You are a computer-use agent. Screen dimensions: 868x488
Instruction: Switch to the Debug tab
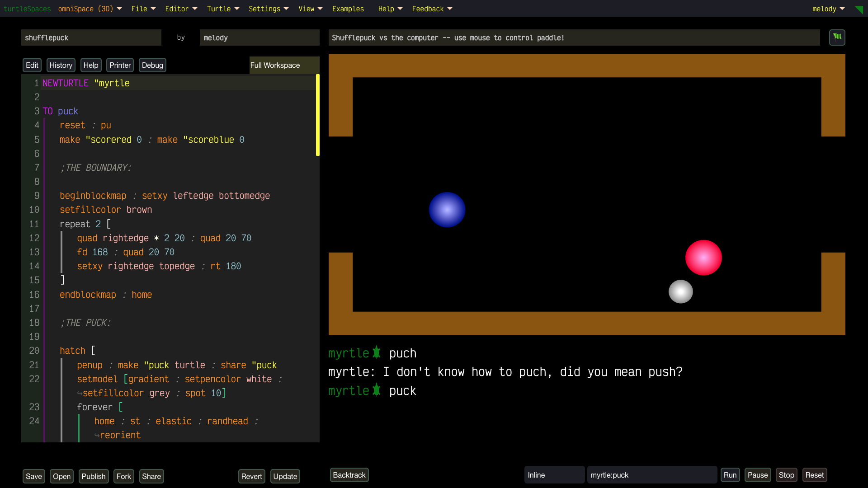(152, 65)
